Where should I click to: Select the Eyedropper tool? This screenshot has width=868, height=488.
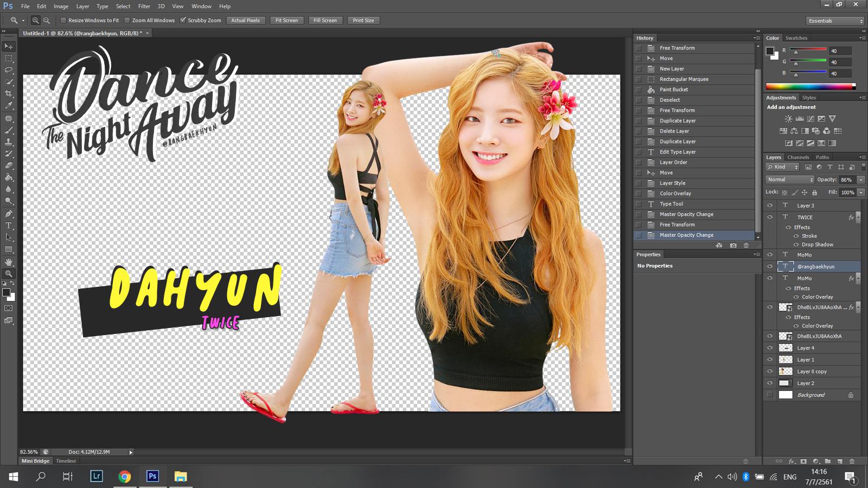[9, 106]
